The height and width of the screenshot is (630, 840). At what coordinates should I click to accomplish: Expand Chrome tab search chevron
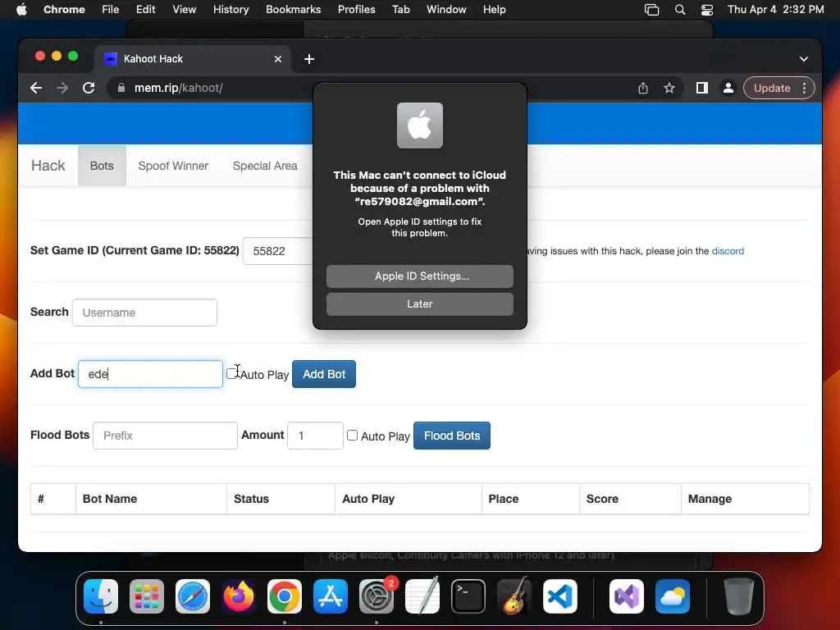pyautogui.click(x=804, y=59)
